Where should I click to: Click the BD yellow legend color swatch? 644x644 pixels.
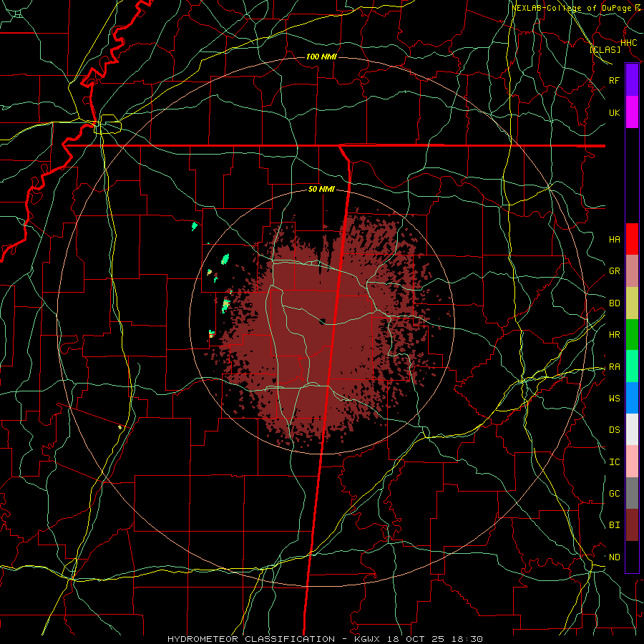pyautogui.click(x=632, y=303)
